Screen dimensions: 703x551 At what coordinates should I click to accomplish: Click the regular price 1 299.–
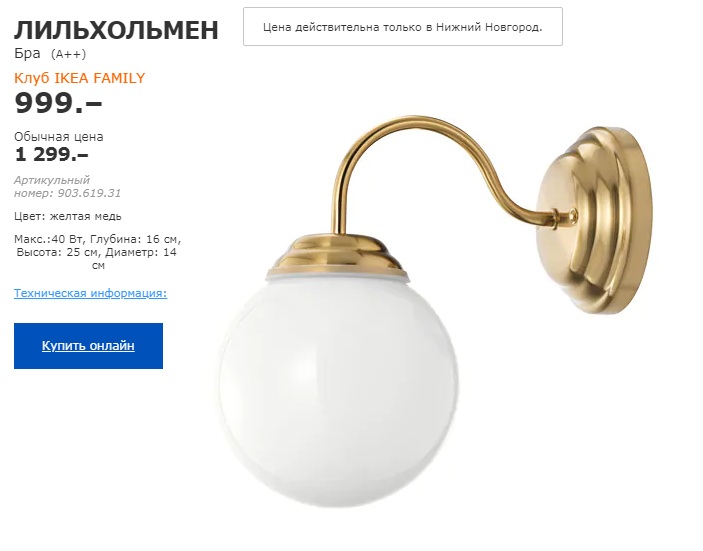tap(51, 155)
